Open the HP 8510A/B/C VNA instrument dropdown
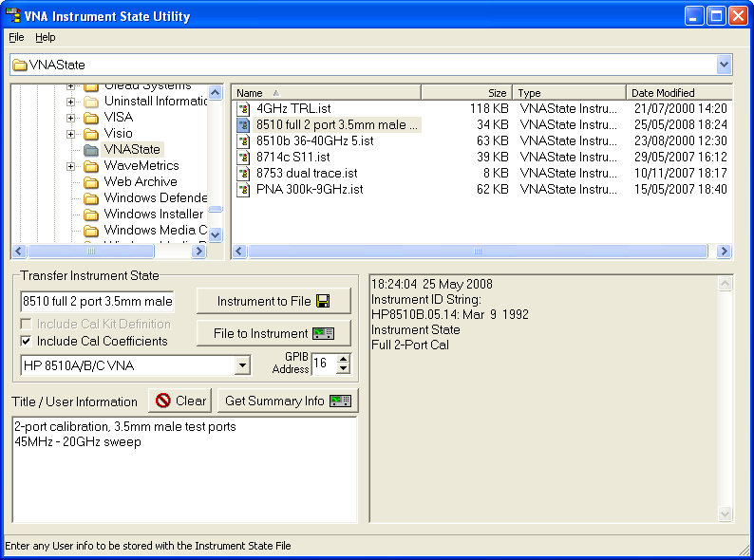The height and width of the screenshot is (560, 754). pos(243,365)
